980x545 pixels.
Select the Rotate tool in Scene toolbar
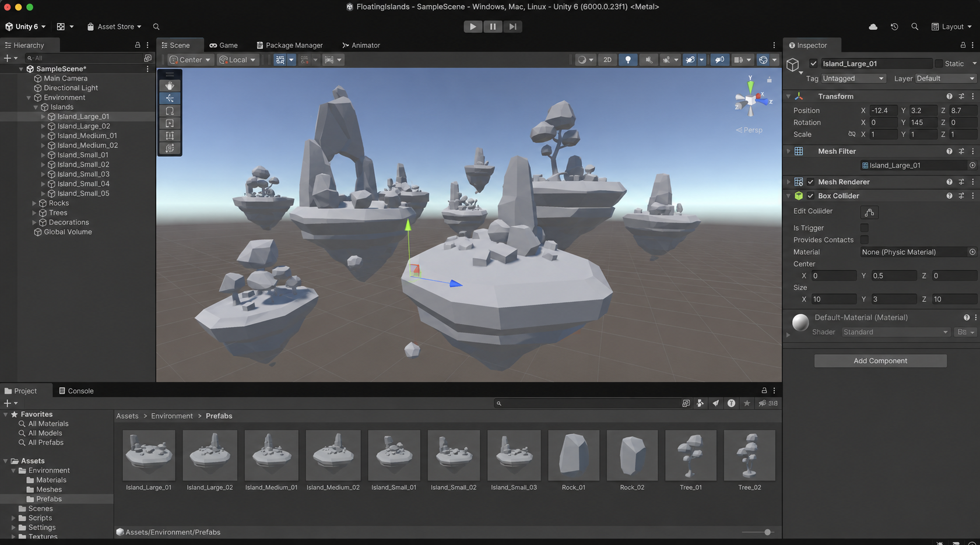tap(170, 111)
